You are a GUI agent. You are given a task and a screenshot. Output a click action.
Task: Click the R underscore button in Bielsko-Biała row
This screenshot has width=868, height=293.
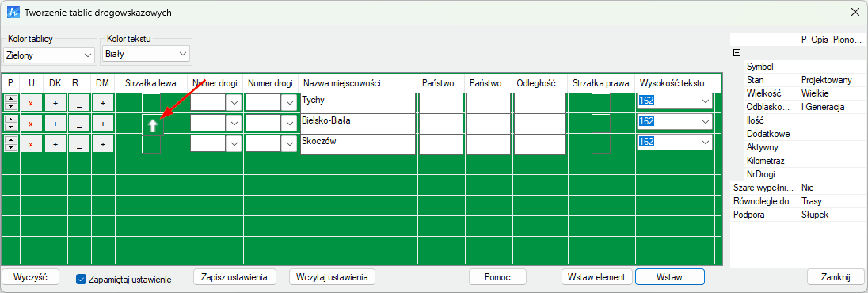(x=79, y=124)
